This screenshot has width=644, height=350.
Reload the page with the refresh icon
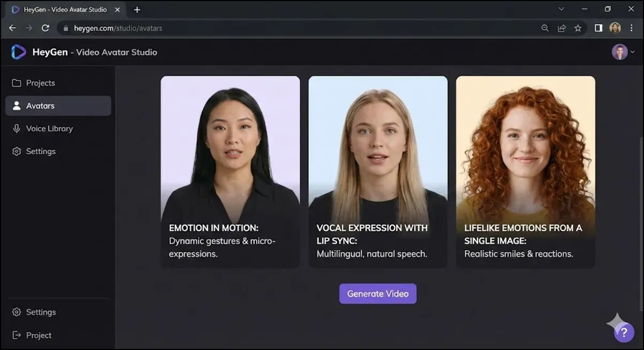(45, 28)
